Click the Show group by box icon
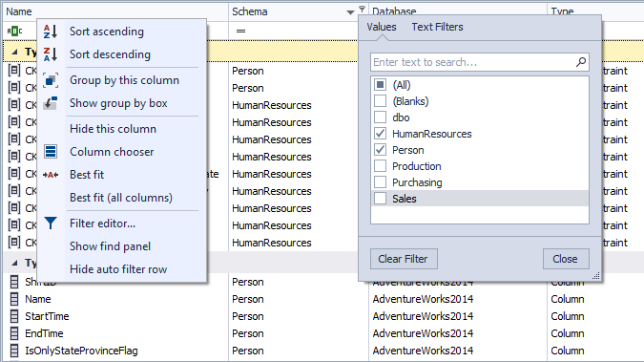644x362 pixels. click(x=51, y=103)
